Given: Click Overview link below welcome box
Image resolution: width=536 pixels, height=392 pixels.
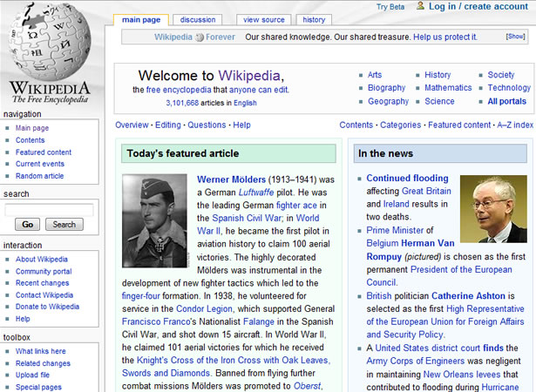Looking at the screenshot, I should tap(132, 125).
